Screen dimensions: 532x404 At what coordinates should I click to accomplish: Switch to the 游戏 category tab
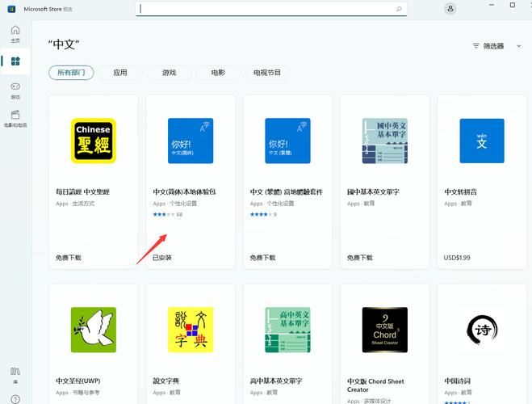[169, 73]
